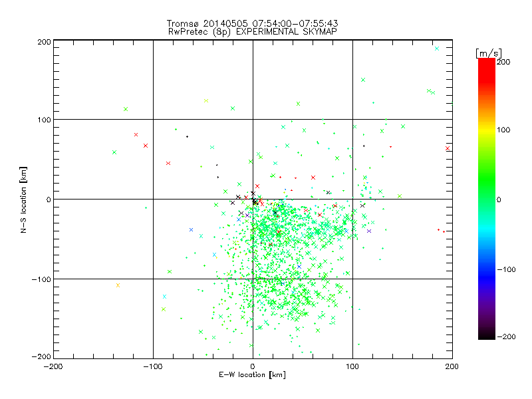Select the "E-W location [km]" axis label
532x399 pixels.
point(252,375)
